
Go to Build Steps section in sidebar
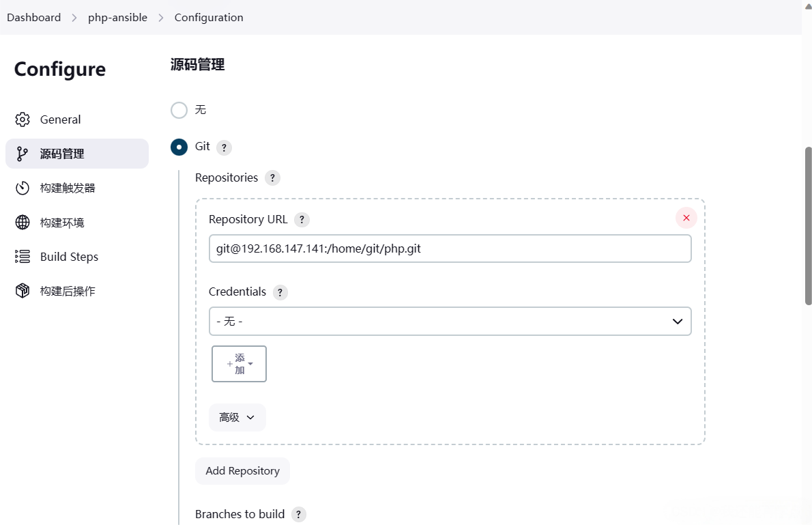click(77, 257)
